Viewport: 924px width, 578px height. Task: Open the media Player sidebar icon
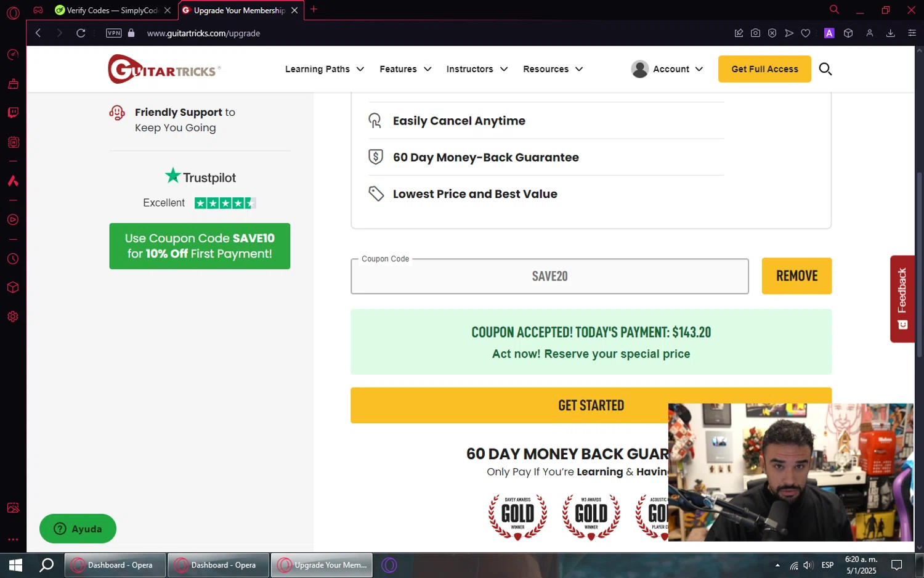pos(13,220)
